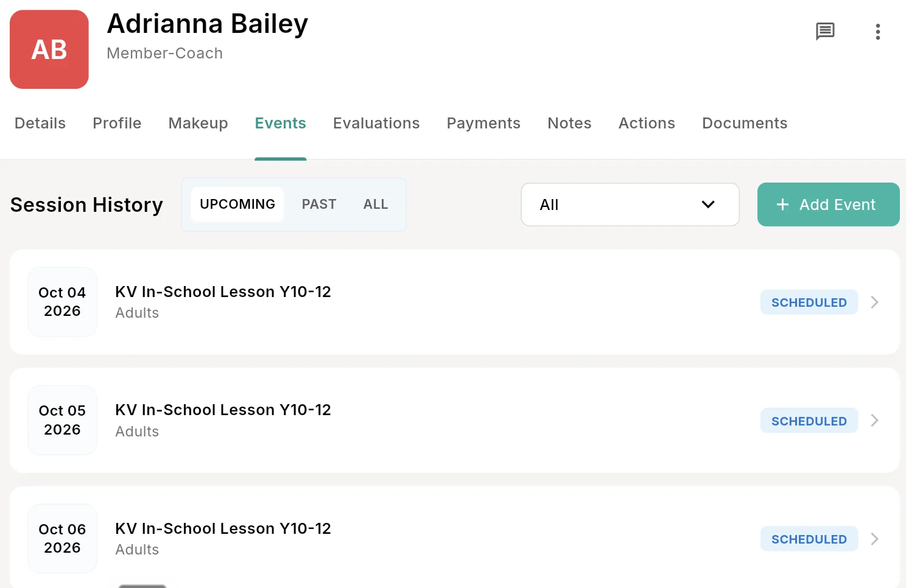Click the Member-Coach role label
This screenshot has height=588, width=906.
click(165, 54)
